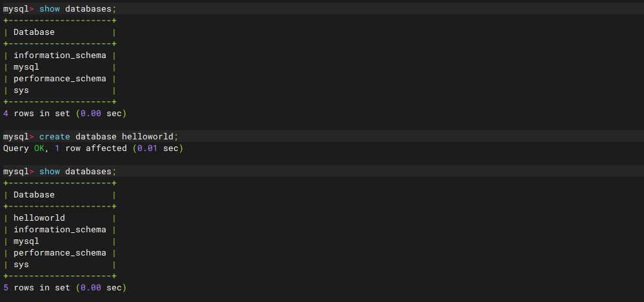
Task: Select "information_schema" in the second result table
Action: click(x=59, y=230)
